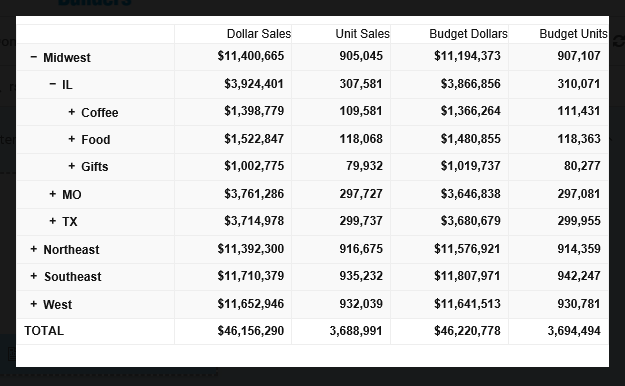Expand the West region row
Screen dimensions: 625x386
[x=33, y=304]
